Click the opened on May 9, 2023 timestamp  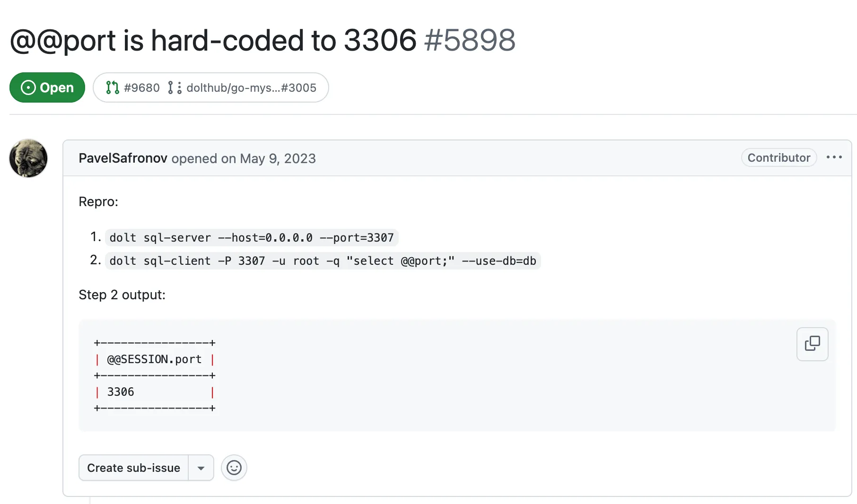coord(244,158)
